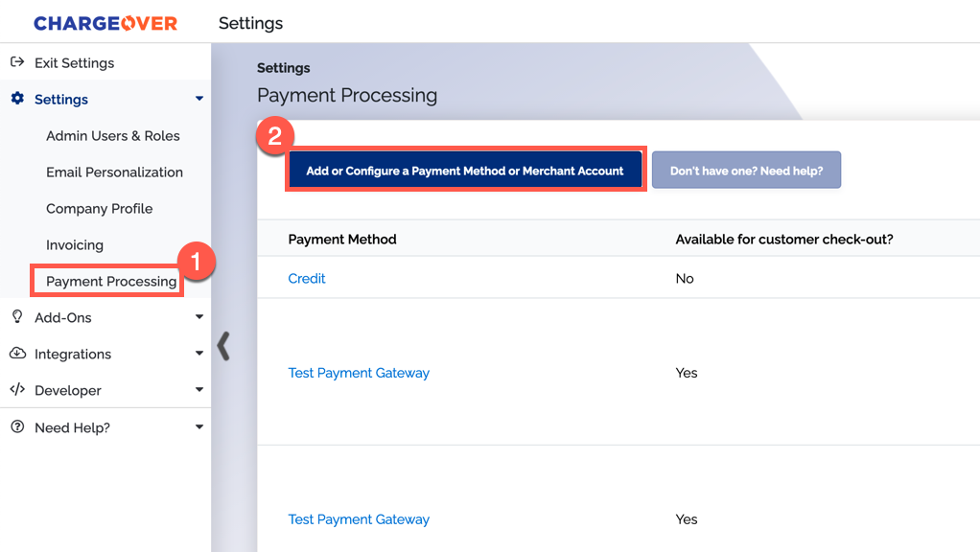
Task: Click Add or Configure a Payment Method button
Action: point(465,170)
